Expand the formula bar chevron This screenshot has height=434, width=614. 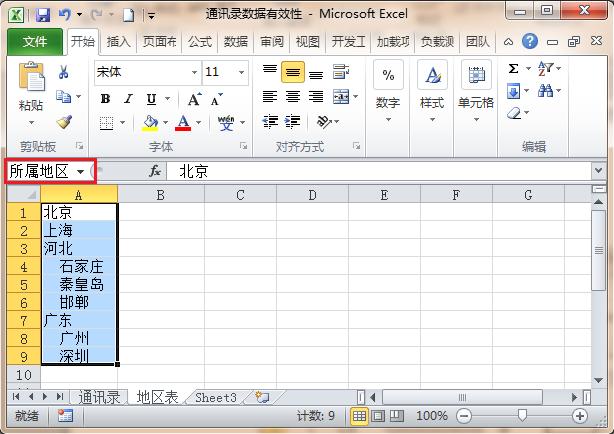coord(598,170)
